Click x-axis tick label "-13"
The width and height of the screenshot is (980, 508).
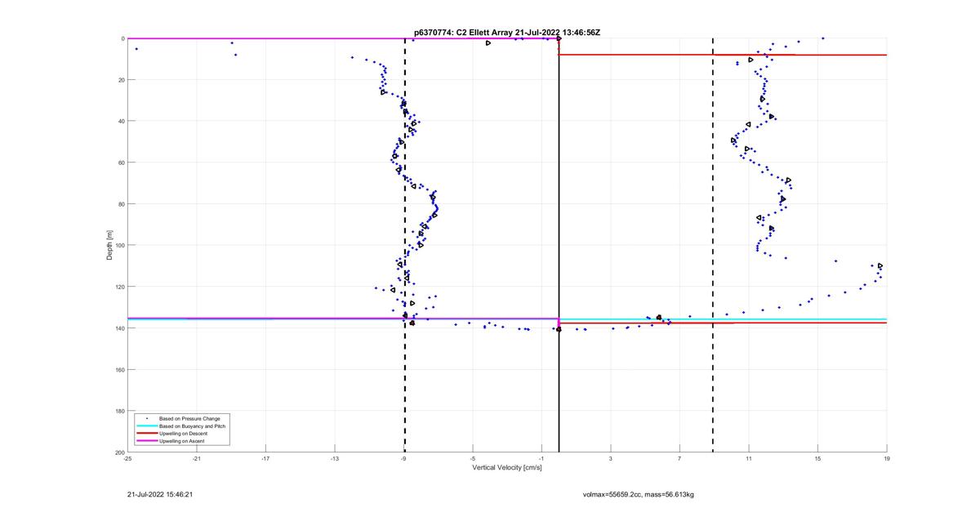click(x=334, y=458)
